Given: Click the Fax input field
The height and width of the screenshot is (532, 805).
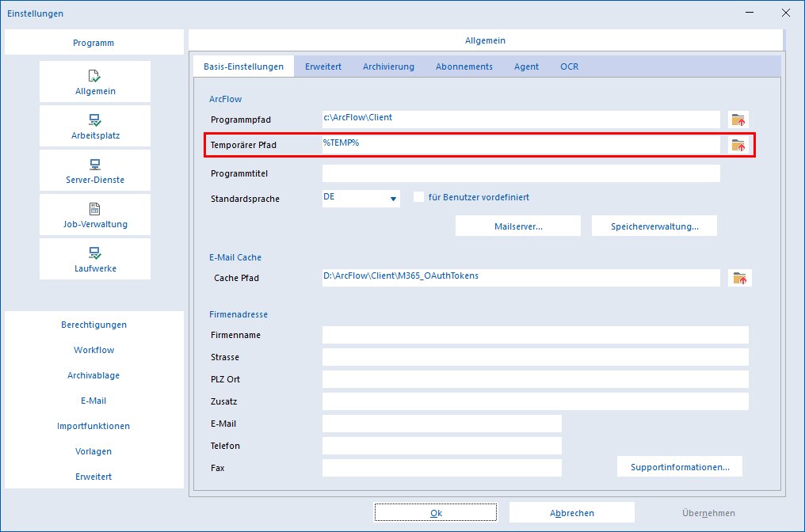Looking at the screenshot, I should click(442, 468).
